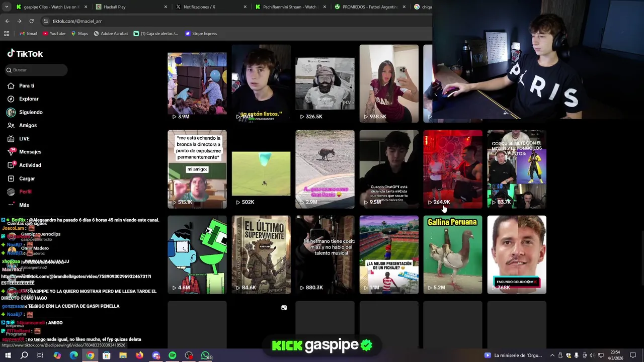Open Firefox from taskbar
The image size is (644, 362).
tap(139, 355)
